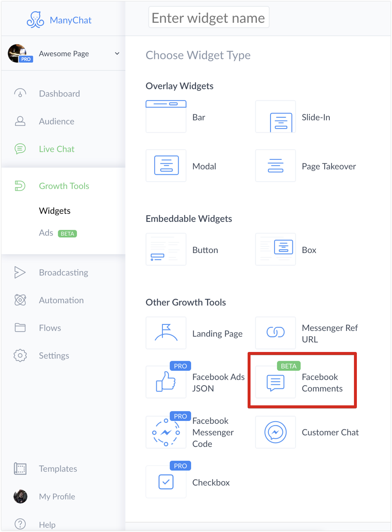This screenshot has height=532, width=392.
Task: Click the Broadcasting paper plane icon
Action: [20, 272]
